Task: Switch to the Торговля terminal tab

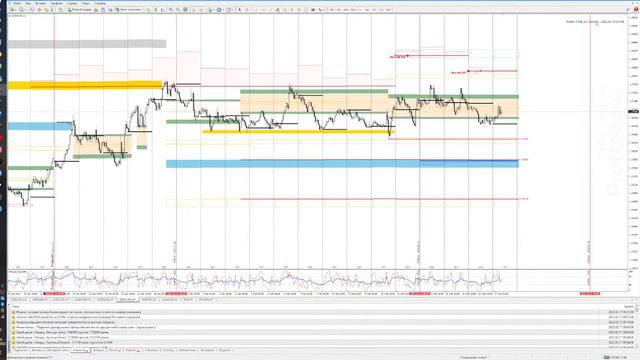Action: point(20,350)
